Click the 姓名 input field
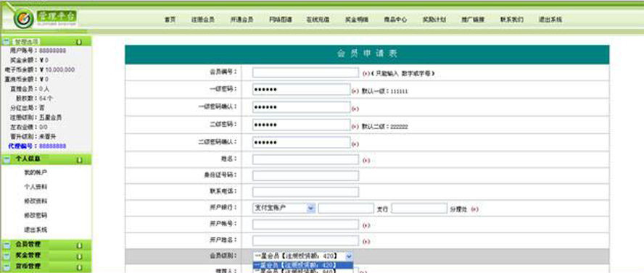Screen dimensions: 644x273 [x=305, y=160]
